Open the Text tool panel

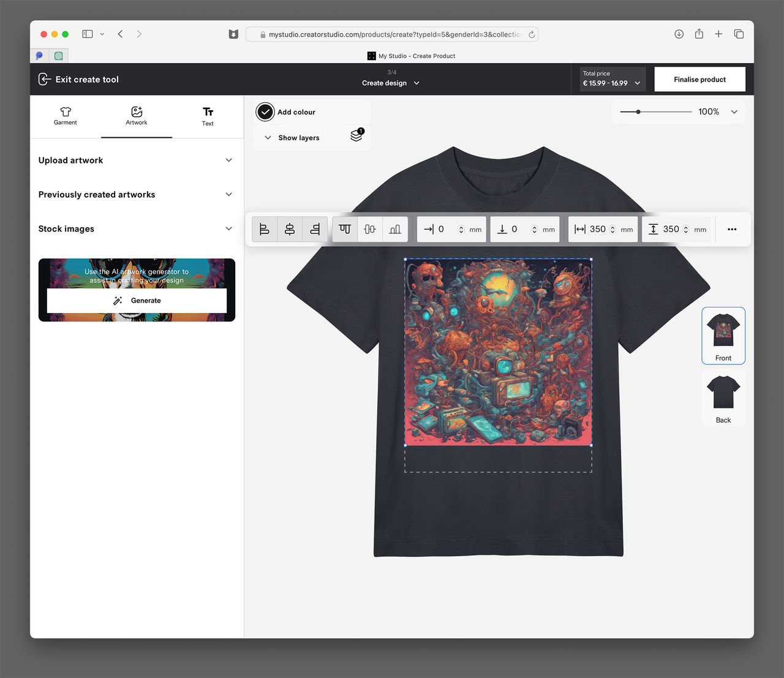(207, 116)
